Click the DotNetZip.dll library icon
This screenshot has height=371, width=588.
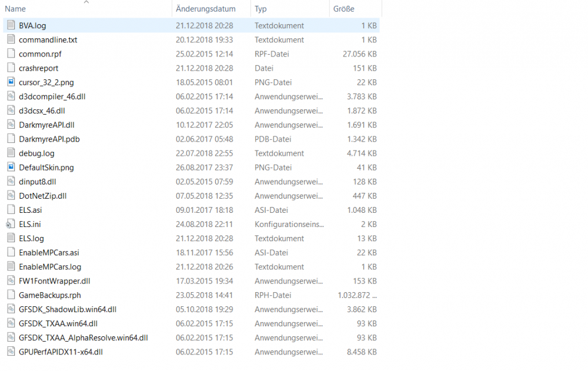click(x=9, y=196)
